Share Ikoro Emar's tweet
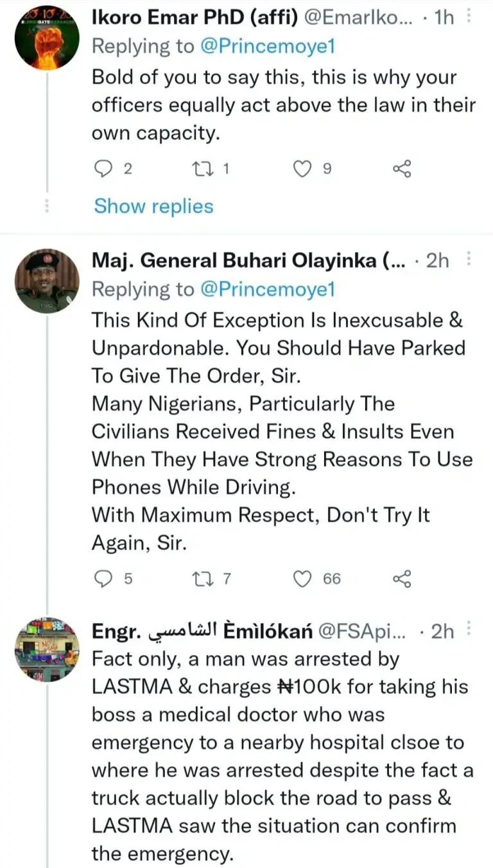The image size is (493, 868). pyautogui.click(x=401, y=169)
